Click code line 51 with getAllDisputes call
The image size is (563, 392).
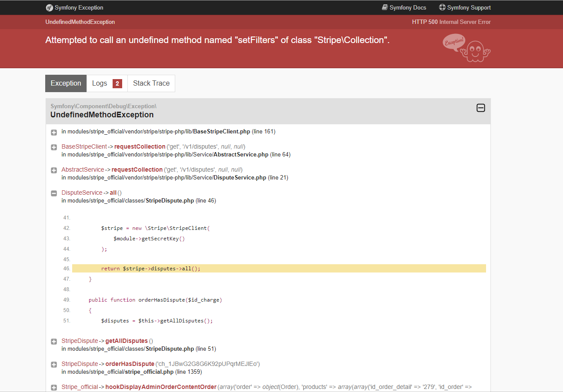[157, 321]
